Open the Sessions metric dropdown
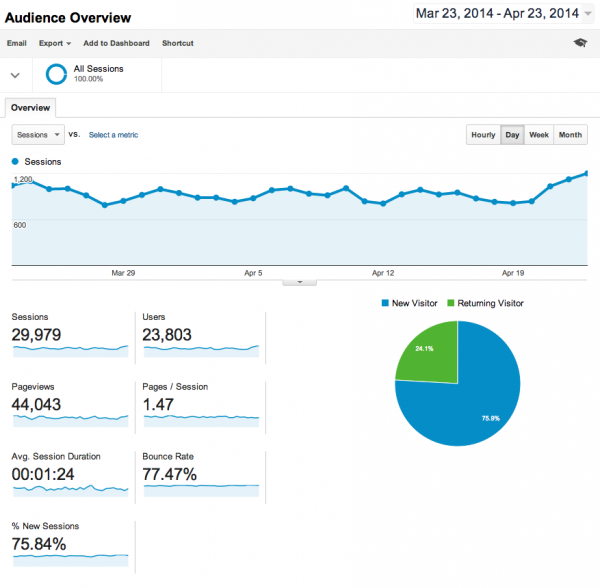Screen dimensions: 600x588 point(38,134)
